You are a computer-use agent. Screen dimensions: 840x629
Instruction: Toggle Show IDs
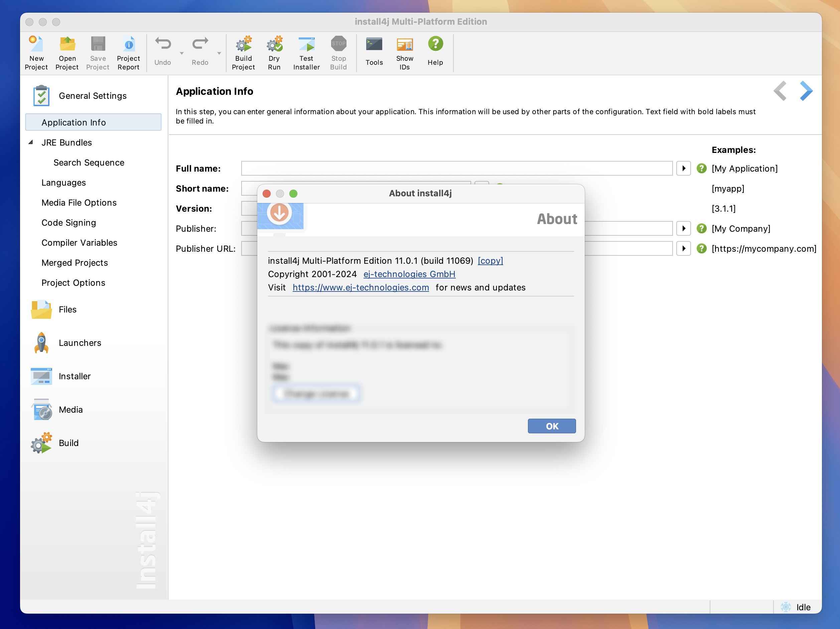405,53
